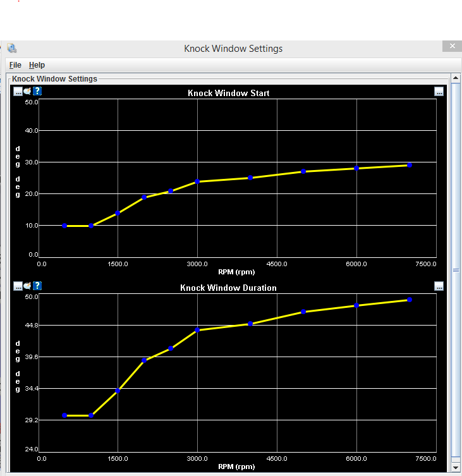
Task: Open the options button left of Knock Window Start
Action: 18,91
